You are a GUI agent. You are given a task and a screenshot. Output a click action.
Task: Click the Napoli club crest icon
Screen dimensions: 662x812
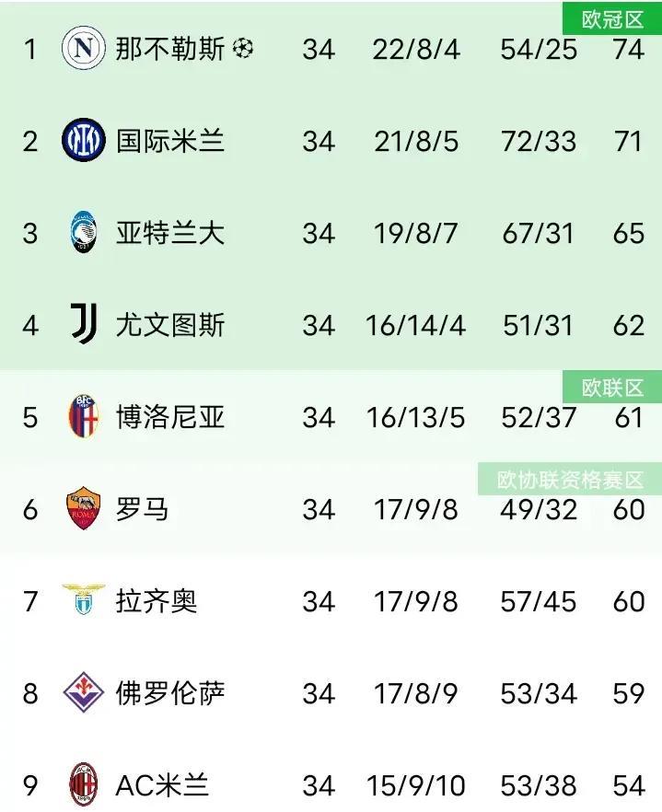coord(84,48)
